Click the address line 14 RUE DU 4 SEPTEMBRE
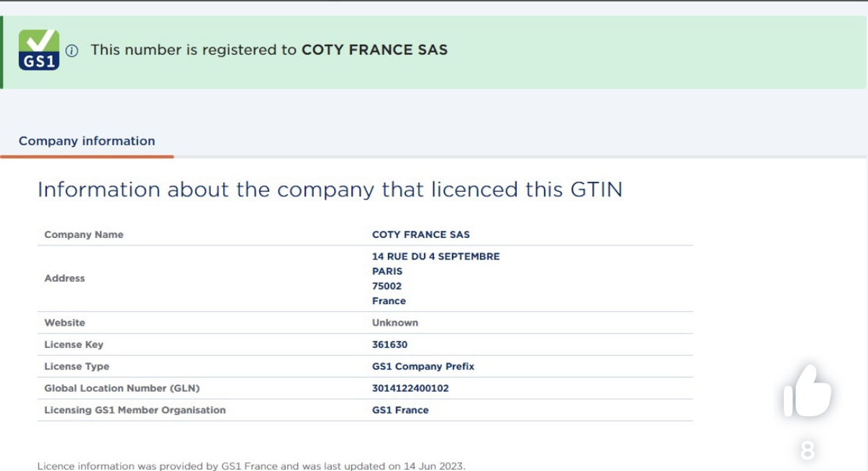Viewport: 868px width, 471px height. point(435,256)
